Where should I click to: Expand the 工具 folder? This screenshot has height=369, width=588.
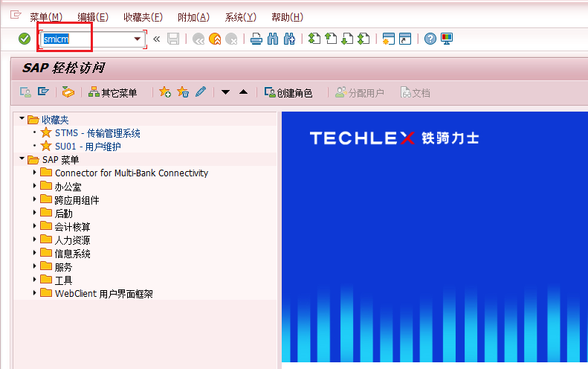coord(34,279)
